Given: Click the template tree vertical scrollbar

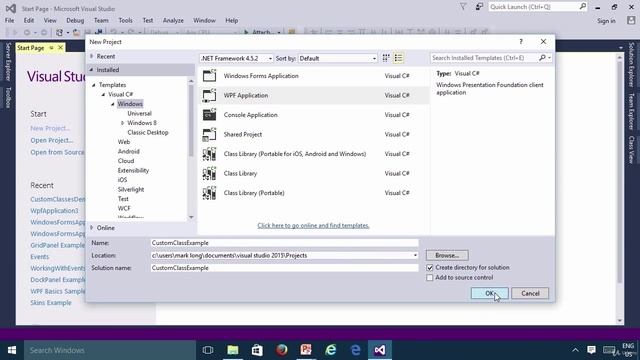Looking at the screenshot, I should tap(191, 121).
